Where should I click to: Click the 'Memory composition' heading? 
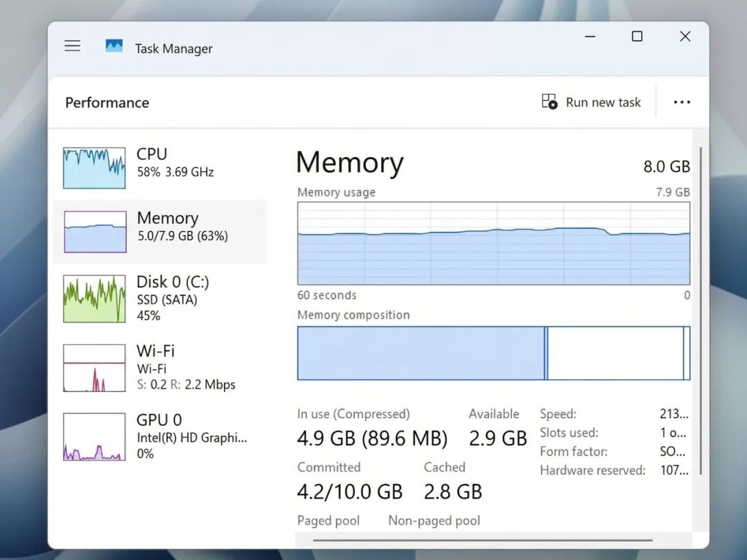[x=353, y=315]
